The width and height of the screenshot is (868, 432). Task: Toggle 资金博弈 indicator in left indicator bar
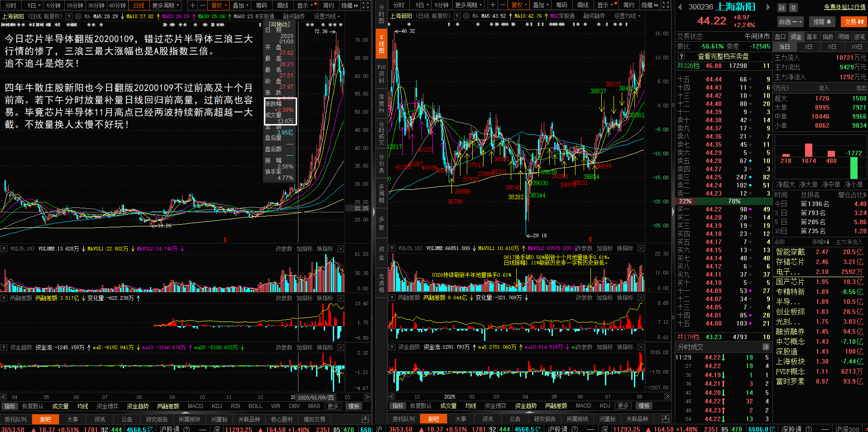coord(107,406)
